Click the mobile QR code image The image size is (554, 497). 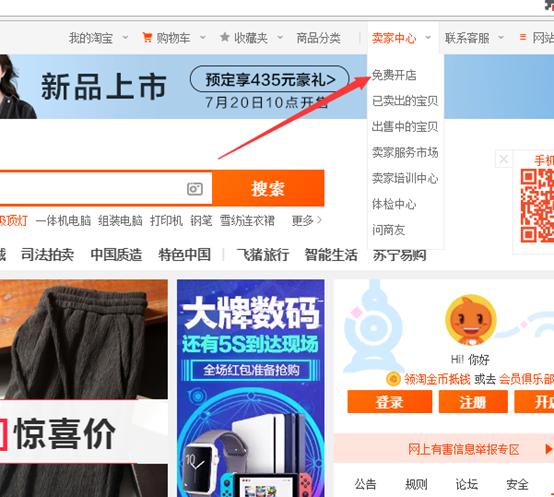click(x=537, y=205)
